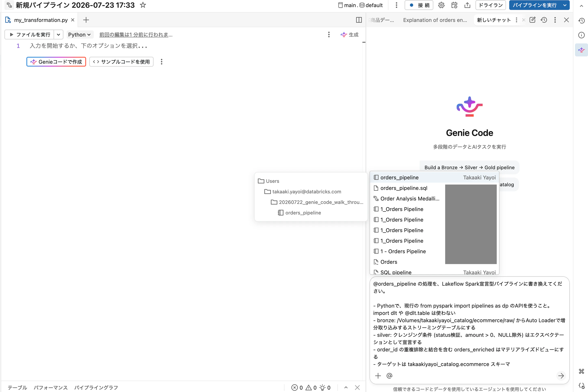Open kebab menu beside main.default
This screenshot has width=588, height=392.
pyautogui.click(x=396, y=5)
